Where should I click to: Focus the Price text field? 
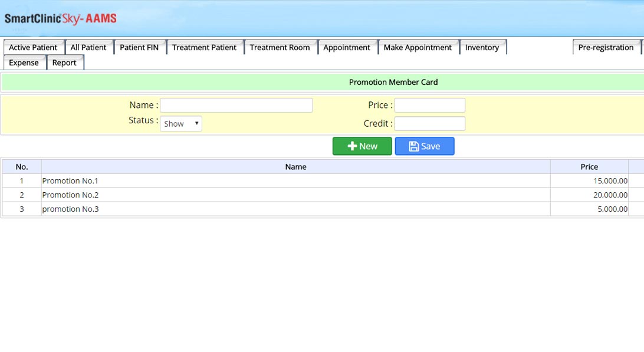pyautogui.click(x=429, y=106)
